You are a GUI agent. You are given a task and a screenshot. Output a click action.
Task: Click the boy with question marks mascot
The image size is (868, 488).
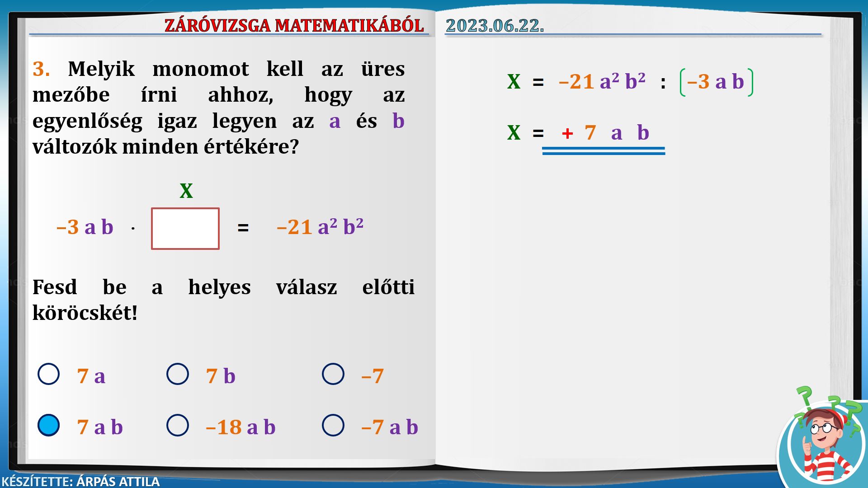[x=823, y=438]
